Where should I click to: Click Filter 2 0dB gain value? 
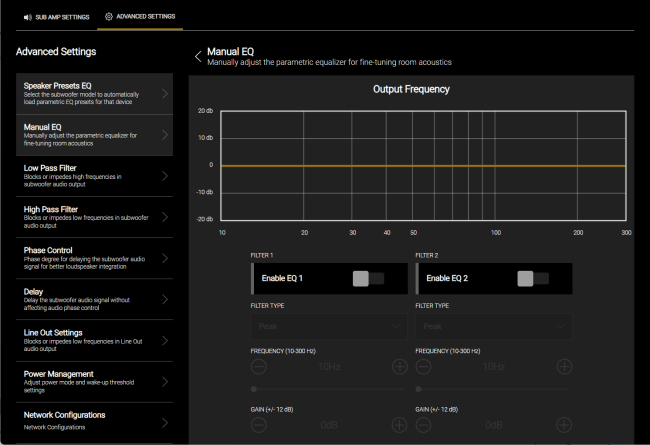(494, 425)
